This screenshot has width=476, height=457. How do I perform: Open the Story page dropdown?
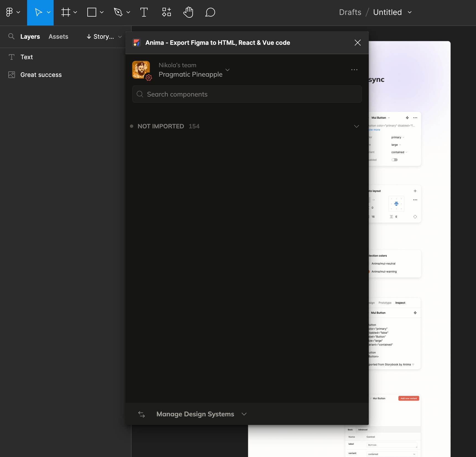(x=104, y=37)
